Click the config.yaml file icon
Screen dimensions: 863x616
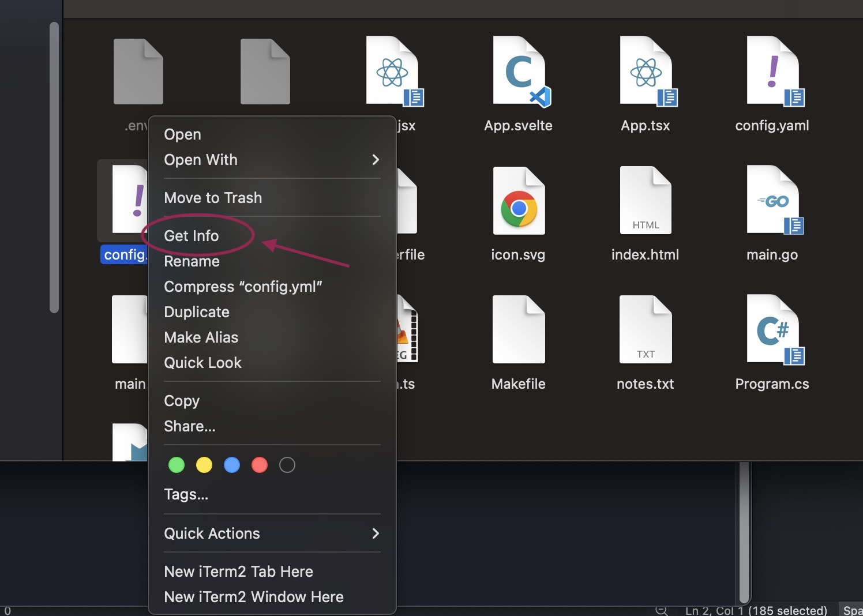(772, 72)
